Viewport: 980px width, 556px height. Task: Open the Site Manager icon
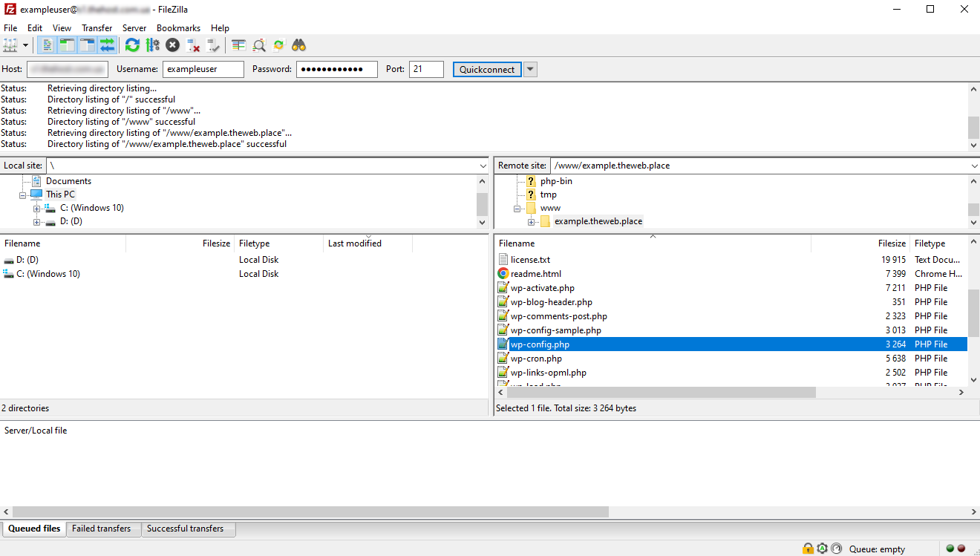(x=10, y=45)
